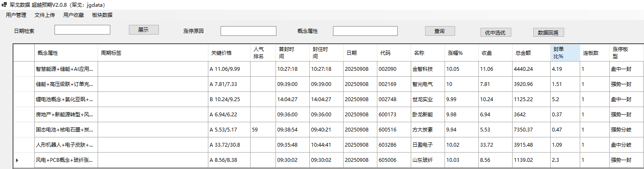
Task: Select the row header for 金智科技
Action: click(23, 69)
